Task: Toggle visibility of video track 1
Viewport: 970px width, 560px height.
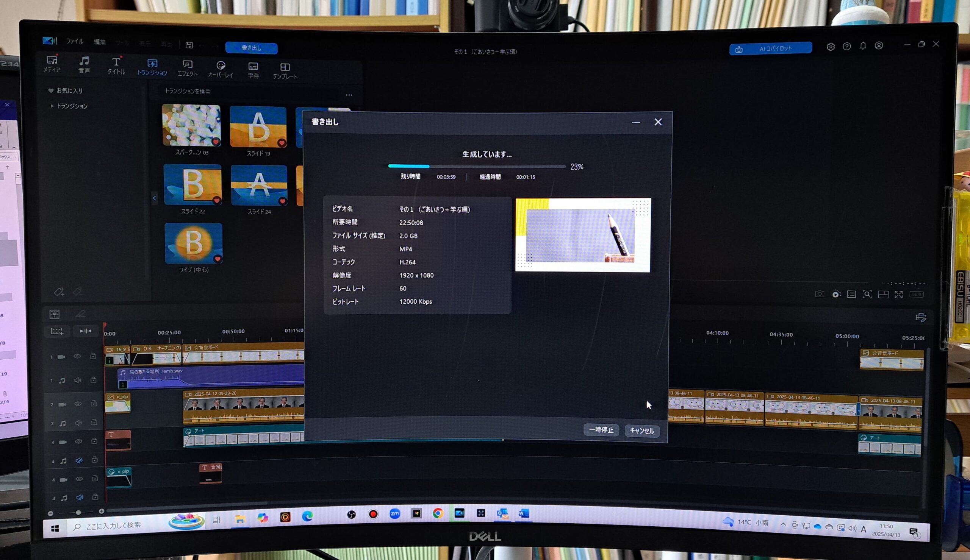Action: point(77,357)
